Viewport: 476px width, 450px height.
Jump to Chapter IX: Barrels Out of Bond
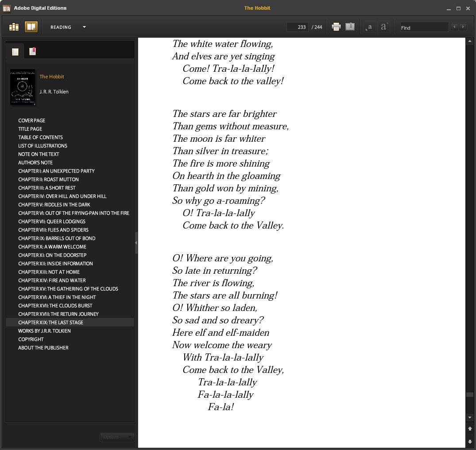click(x=57, y=238)
